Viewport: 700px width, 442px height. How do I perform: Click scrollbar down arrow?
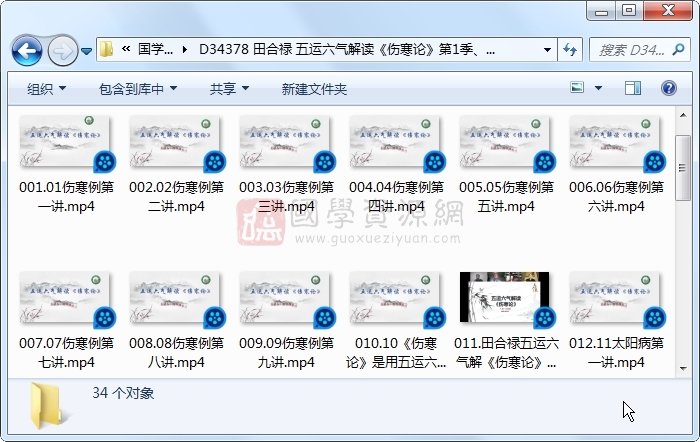coord(683,369)
